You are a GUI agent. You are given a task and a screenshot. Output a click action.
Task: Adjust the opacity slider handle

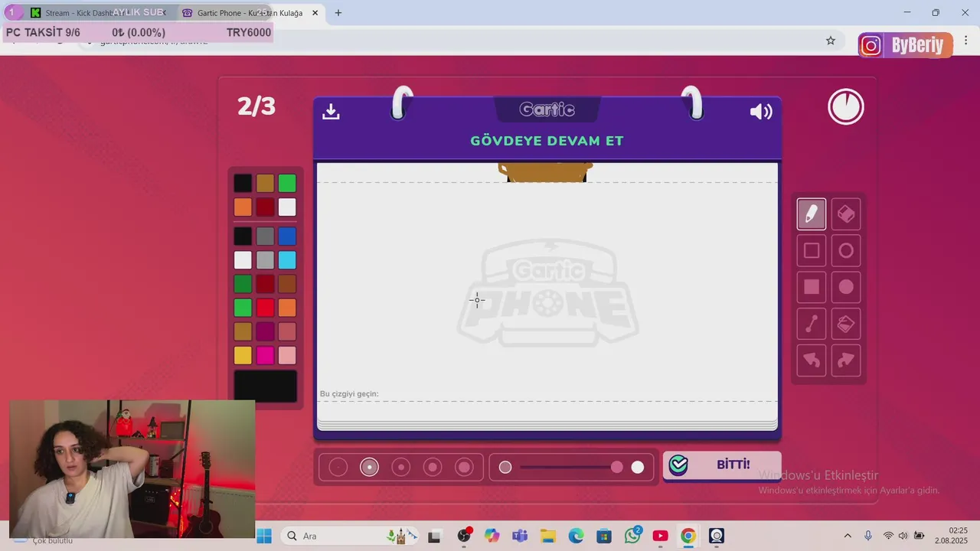pyautogui.click(x=617, y=467)
